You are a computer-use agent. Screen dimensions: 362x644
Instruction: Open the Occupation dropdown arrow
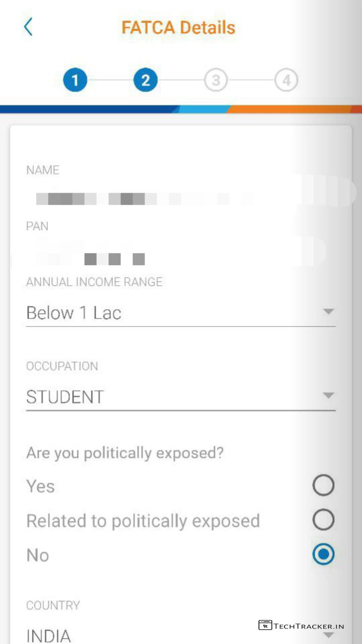[328, 396]
